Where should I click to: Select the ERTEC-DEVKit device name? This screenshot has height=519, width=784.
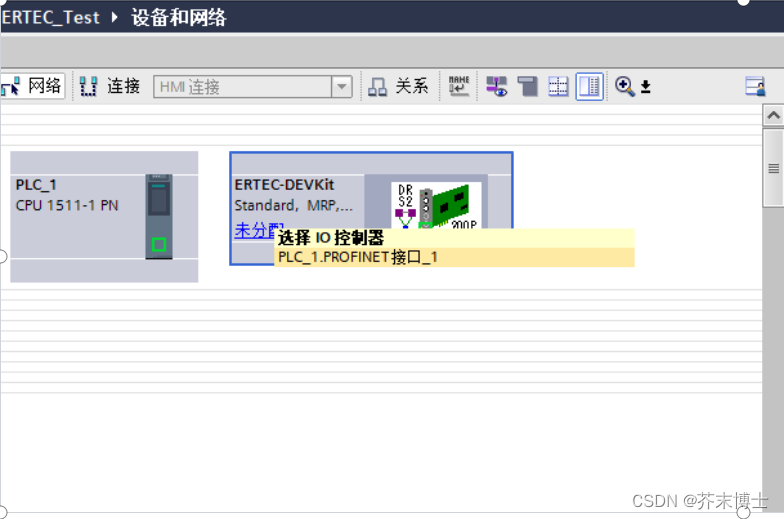tap(284, 184)
